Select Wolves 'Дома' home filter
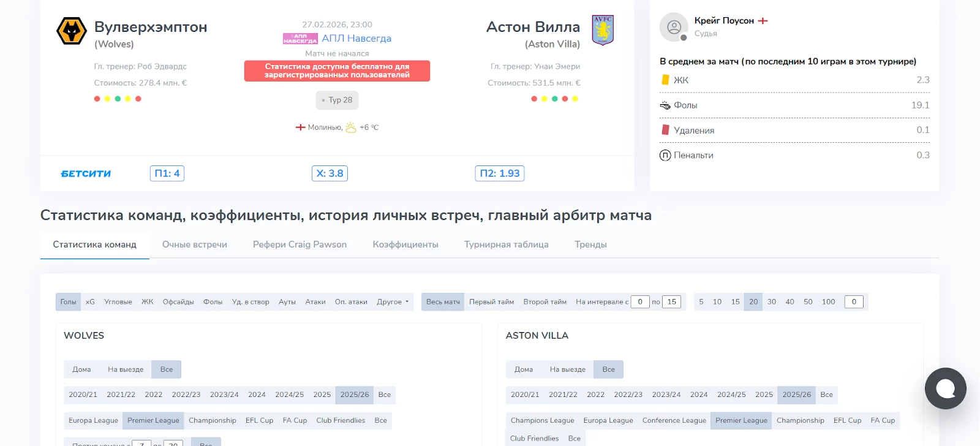Viewport: 980px width, 446px height. tap(81, 369)
